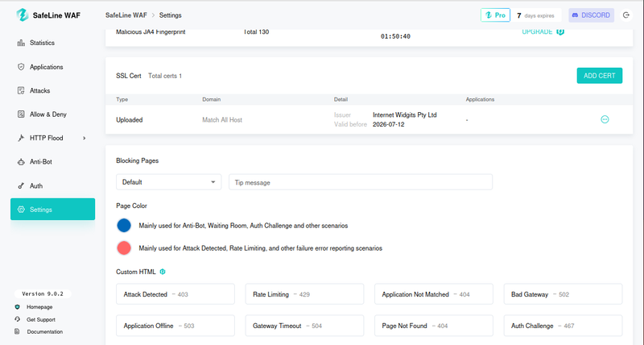
Task: Click the Allow & Deny icon
Action: pos(21,114)
